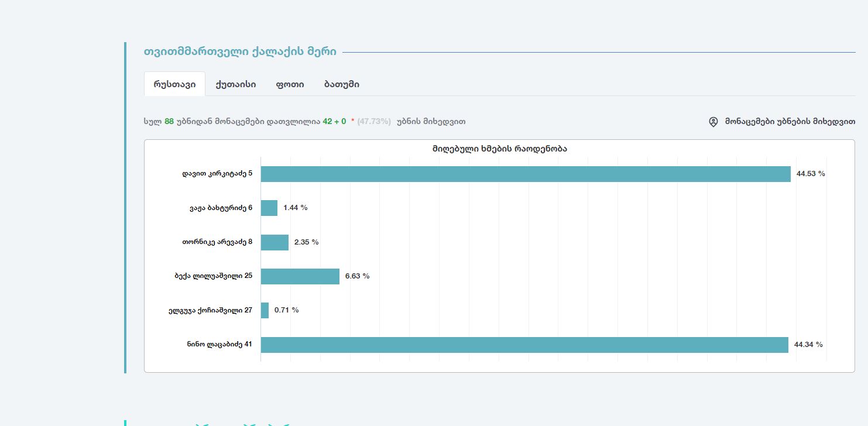Click the (47.73%) counted percentage
This screenshot has height=426, width=868.
click(374, 122)
